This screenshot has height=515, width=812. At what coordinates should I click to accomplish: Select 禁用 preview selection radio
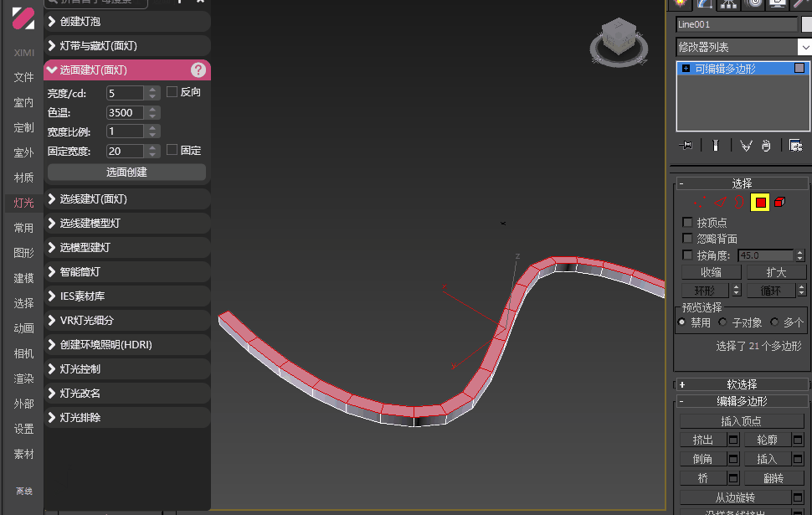coord(682,322)
